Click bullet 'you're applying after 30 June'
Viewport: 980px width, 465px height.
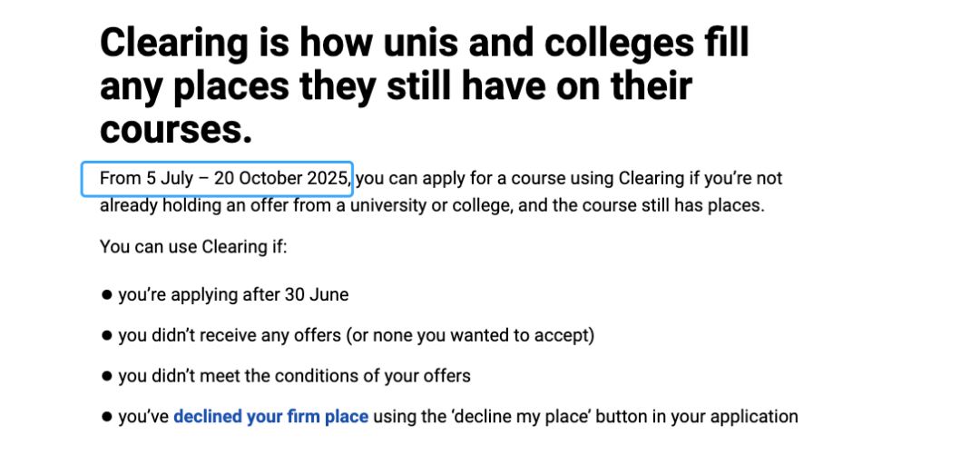tap(233, 295)
